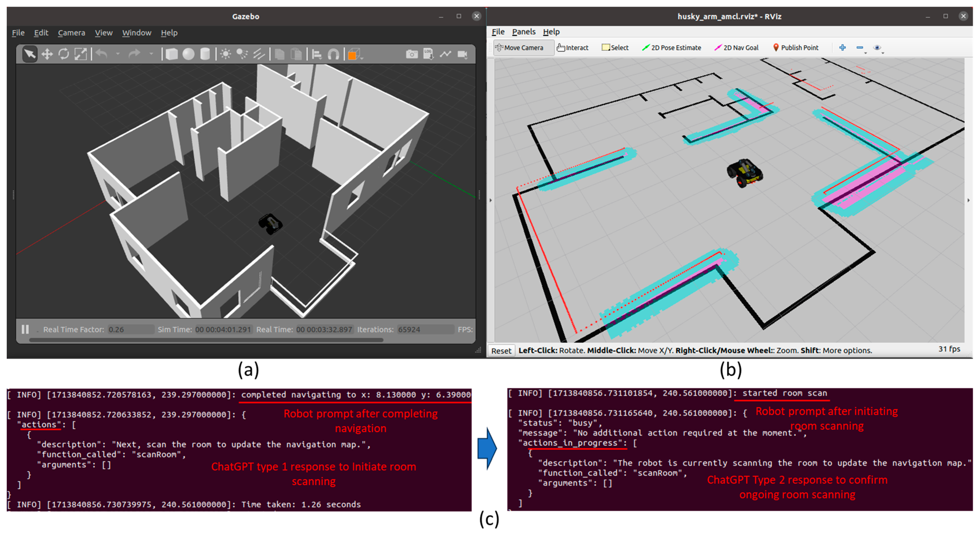Toggle the Interact tool in RViz

(573, 47)
